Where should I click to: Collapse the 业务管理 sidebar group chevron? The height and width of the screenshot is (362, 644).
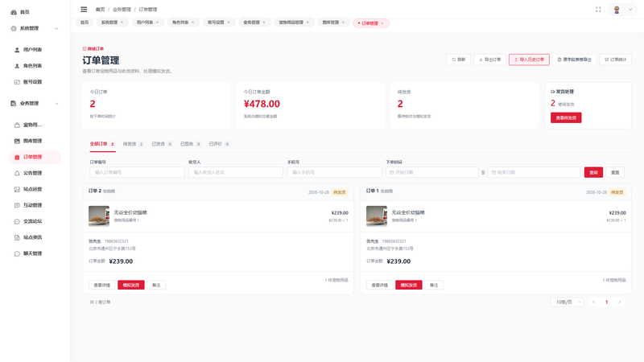[x=56, y=104]
